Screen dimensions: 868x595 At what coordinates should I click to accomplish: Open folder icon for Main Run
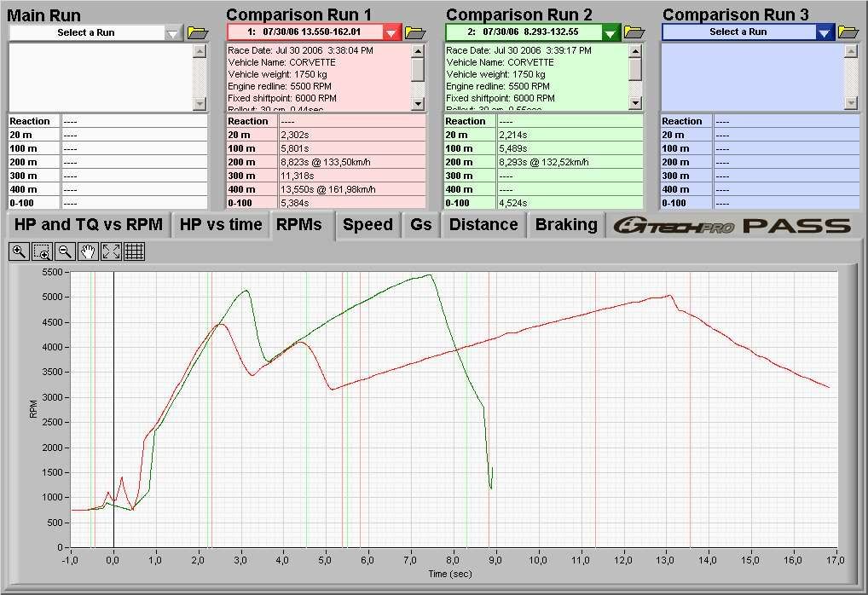click(198, 32)
